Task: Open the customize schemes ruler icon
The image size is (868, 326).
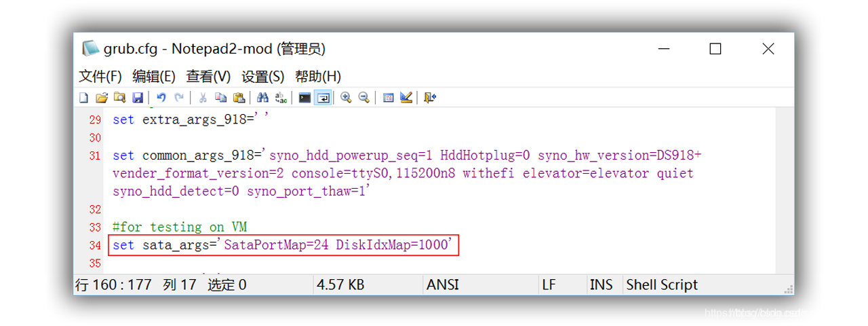Action: tap(406, 98)
